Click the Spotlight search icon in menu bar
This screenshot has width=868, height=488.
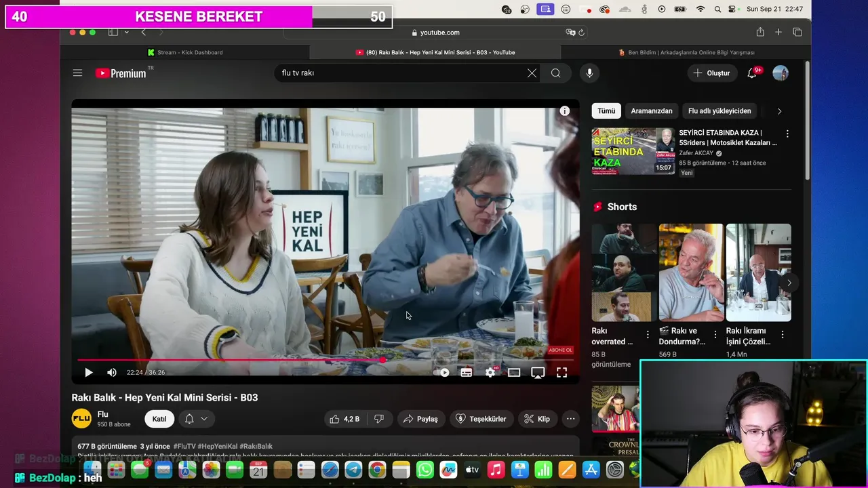click(717, 9)
